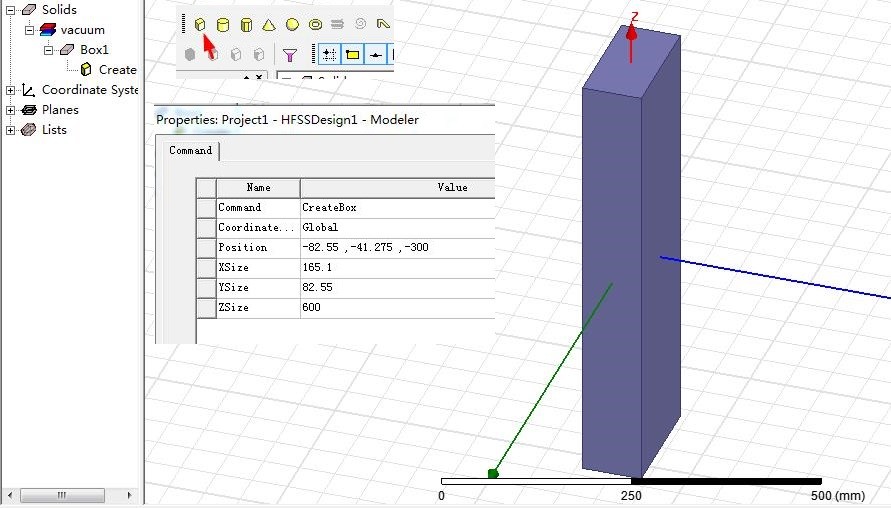The image size is (891, 508).
Task: Select the Command row header cell
Action: (206, 207)
